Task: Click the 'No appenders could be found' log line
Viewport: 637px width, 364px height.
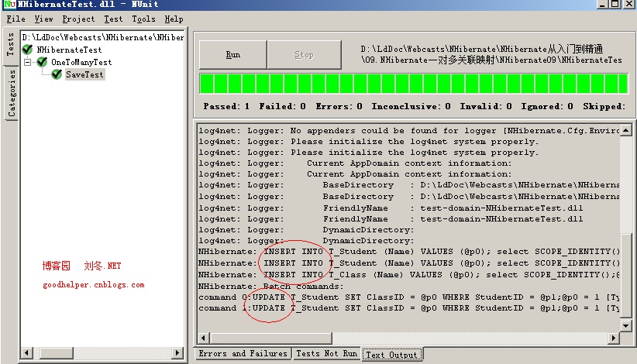Action: click(x=408, y=131)
